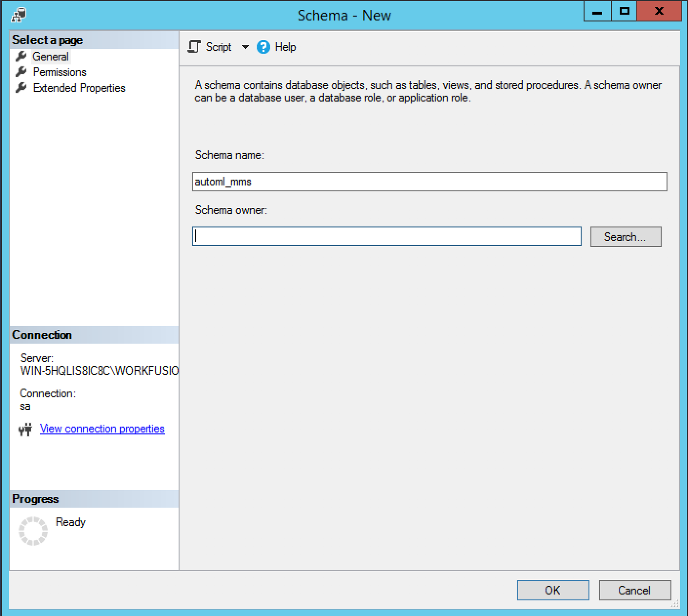Open the Script dropdown arrow
Screen dimensions: 688x616
coord(245,47)
